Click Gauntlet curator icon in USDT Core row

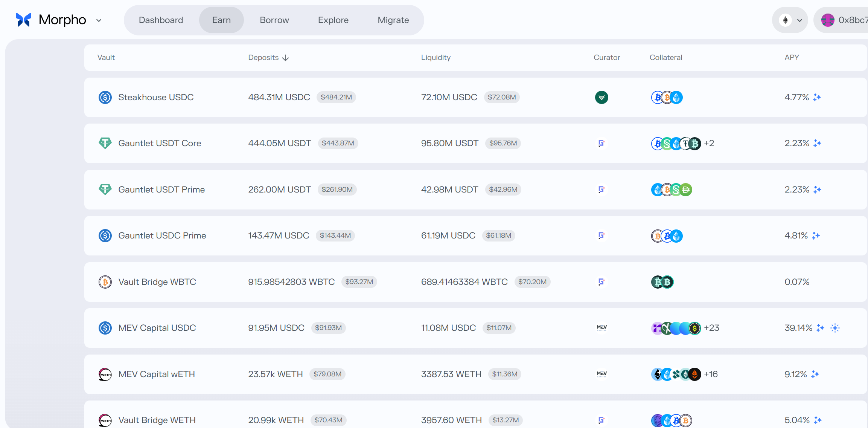tap(601, 143)
